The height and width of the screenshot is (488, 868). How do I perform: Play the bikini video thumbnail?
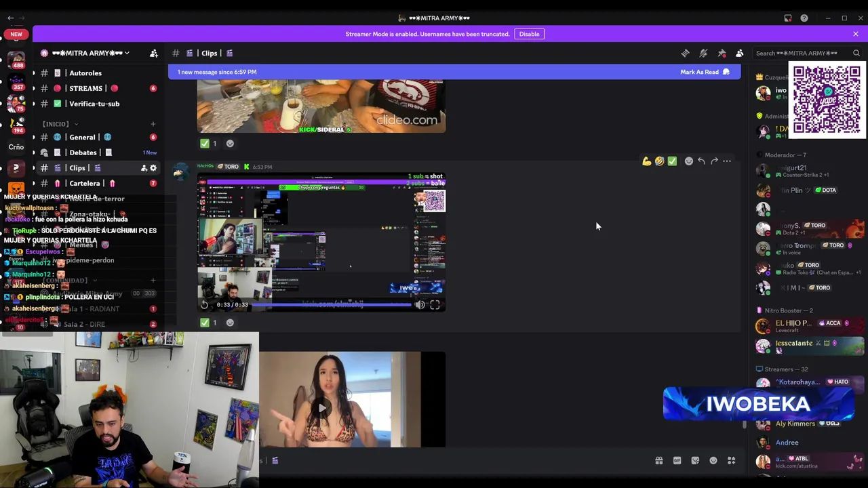coord(321,407)
